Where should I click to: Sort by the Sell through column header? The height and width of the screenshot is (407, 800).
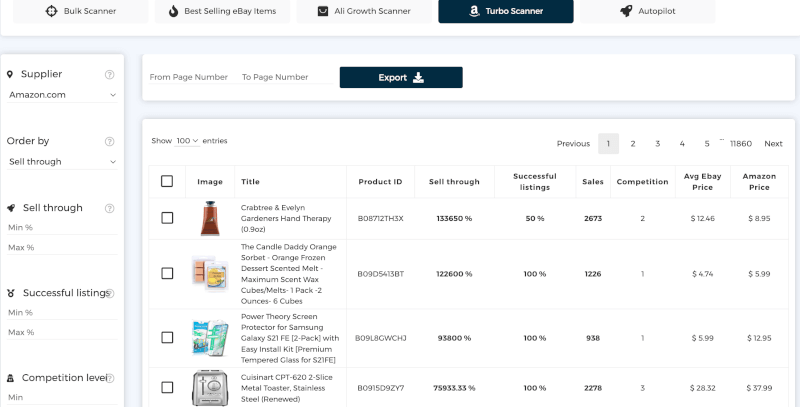point(454,182)
